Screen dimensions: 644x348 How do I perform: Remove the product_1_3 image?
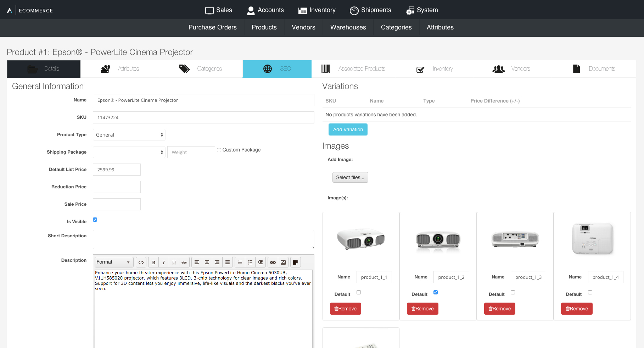(500, 309)
